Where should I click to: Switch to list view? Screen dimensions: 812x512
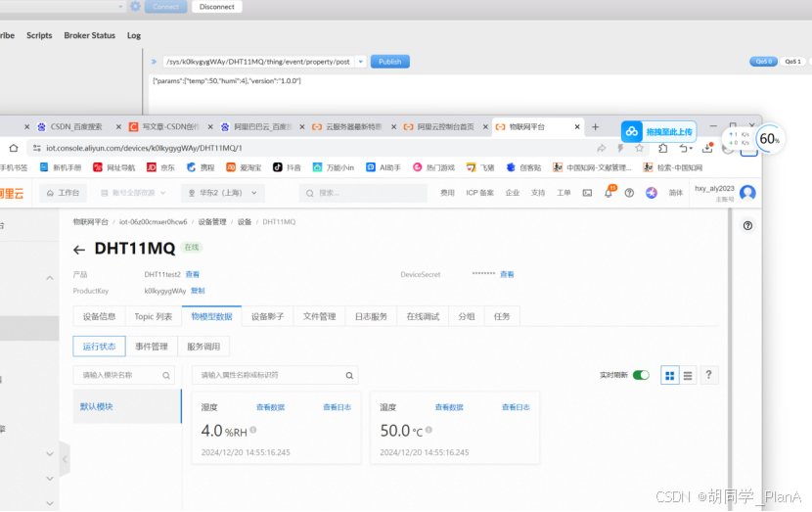[688, 375]
